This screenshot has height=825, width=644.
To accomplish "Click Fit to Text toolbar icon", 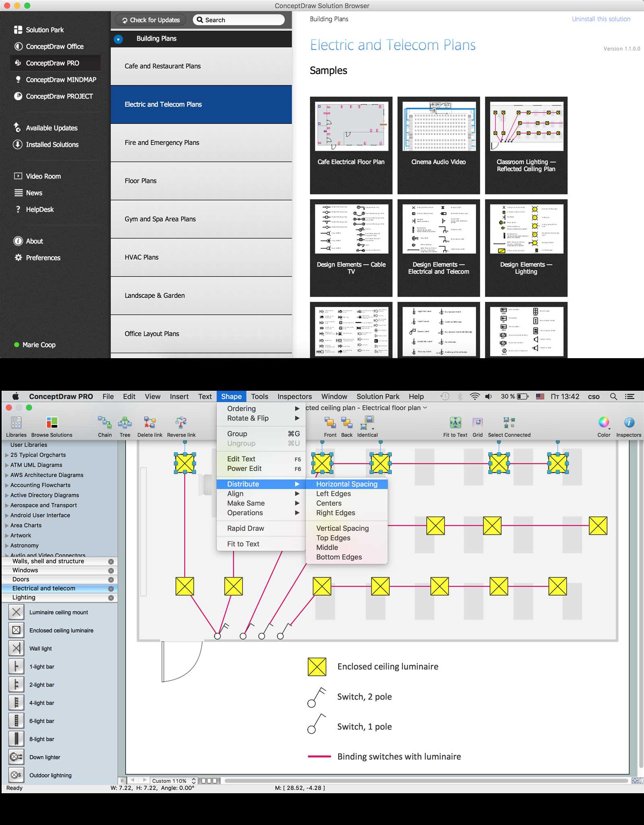I will click(x=455, y=423).
